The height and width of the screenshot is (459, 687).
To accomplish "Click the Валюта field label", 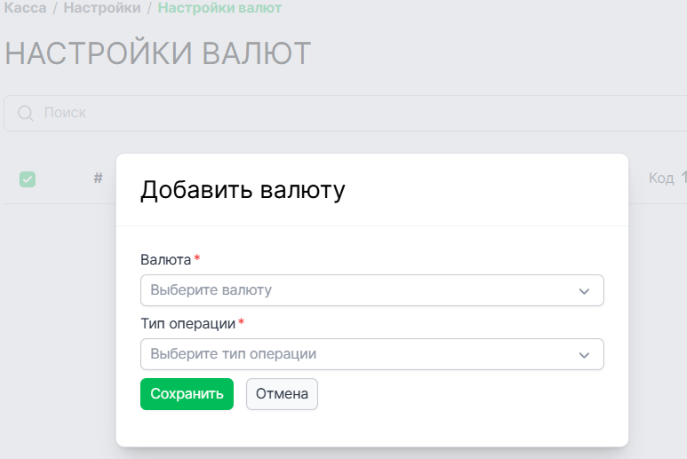I will 166,260.
